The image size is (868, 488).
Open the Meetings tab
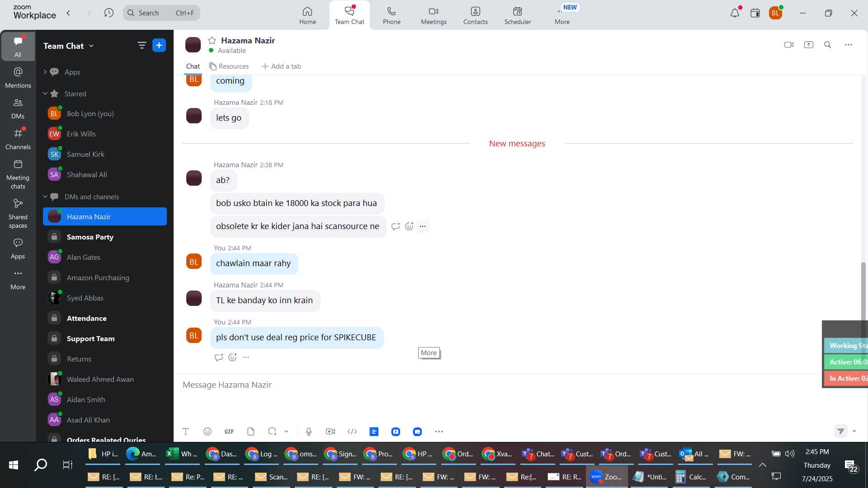pyautogui.click(x=434, y=15)
